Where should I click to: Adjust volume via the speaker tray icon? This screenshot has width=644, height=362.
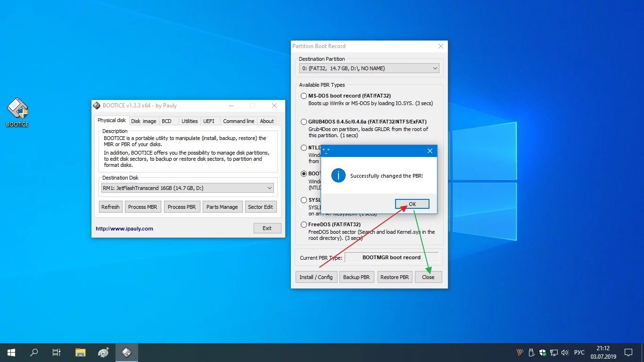coord(565,352)
